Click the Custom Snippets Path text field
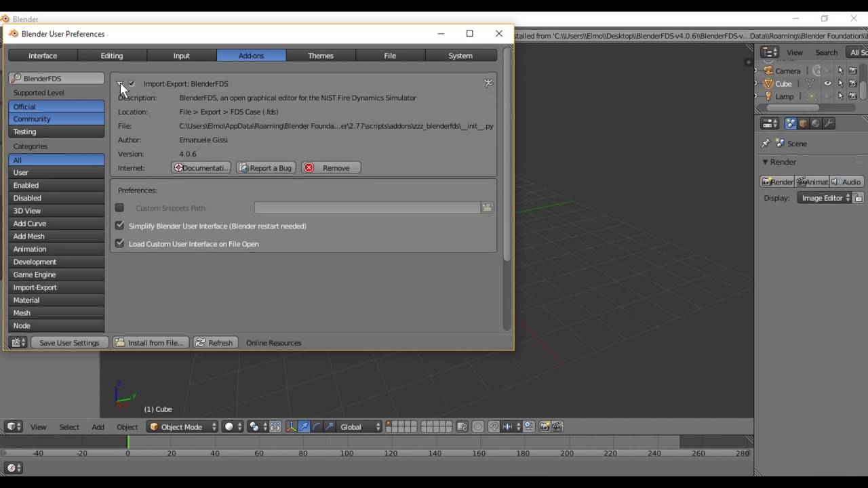 [368, 207]
